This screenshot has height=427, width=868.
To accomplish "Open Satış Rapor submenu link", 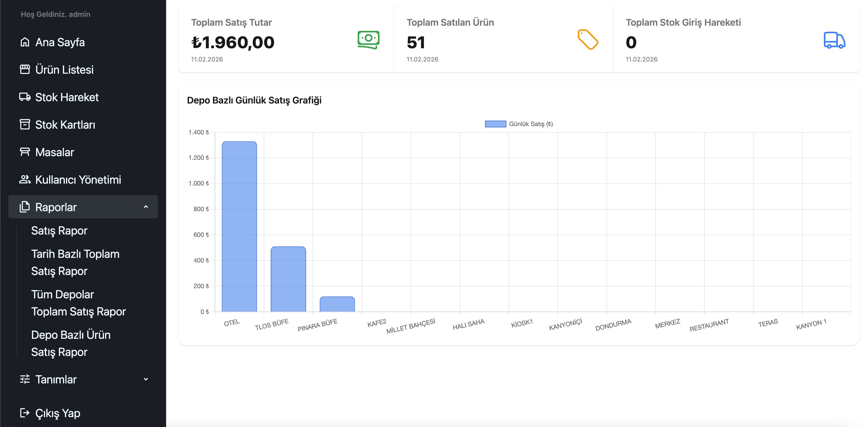I will tap(59, 231).
